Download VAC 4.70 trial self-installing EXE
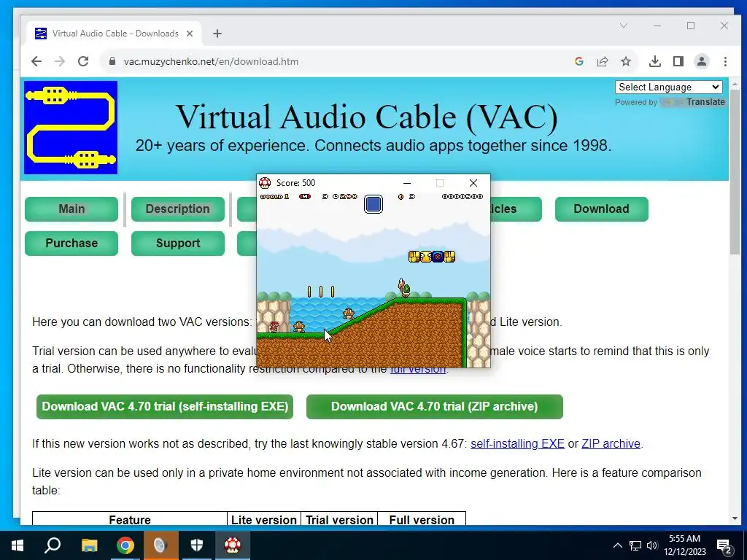 pyautogui.click(x=165, y=407)
